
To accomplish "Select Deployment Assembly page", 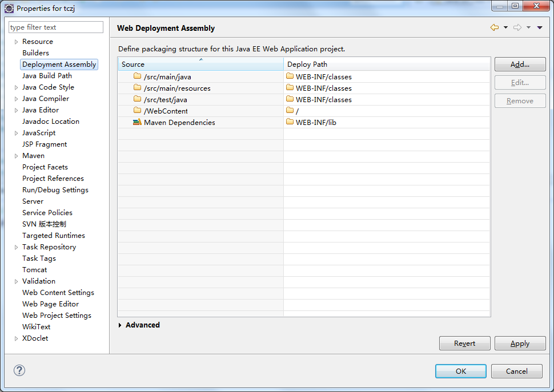I will pyautogui.click(x=59, y=64).
